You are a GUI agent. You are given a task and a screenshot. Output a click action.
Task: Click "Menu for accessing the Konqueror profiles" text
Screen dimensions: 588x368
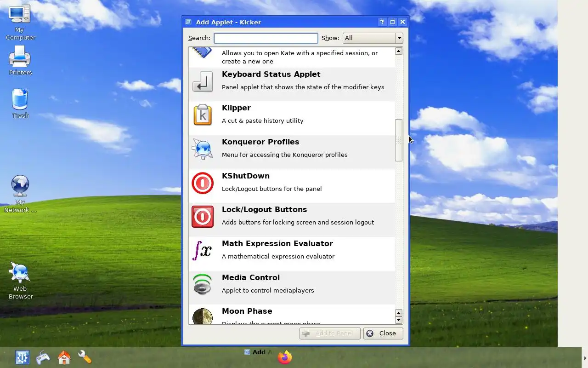coord(285,155)
